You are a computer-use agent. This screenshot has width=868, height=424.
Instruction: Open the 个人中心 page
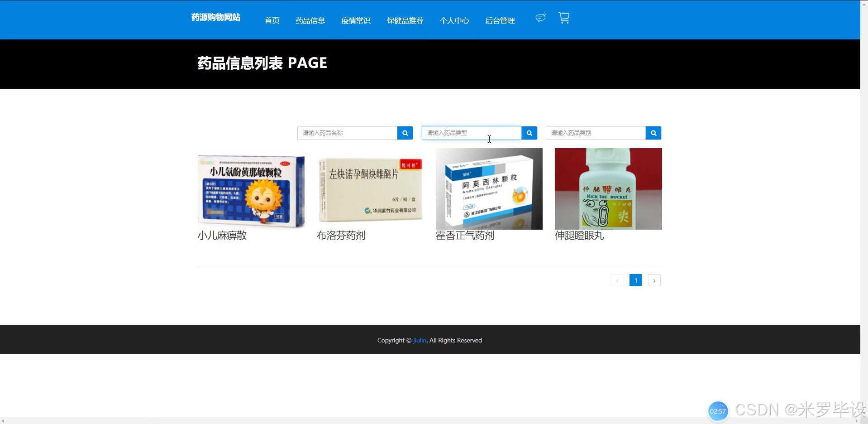[x=454, y=20]
